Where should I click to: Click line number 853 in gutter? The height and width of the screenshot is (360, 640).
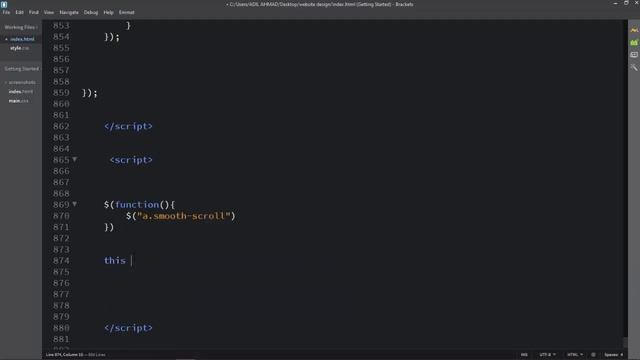coord(61,26)
